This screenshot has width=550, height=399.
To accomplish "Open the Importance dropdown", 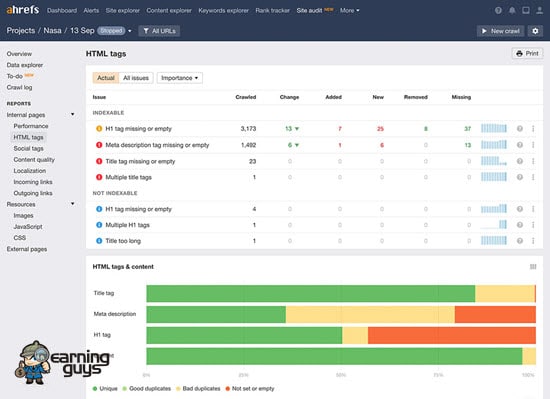I will click(x=180, y=78).
